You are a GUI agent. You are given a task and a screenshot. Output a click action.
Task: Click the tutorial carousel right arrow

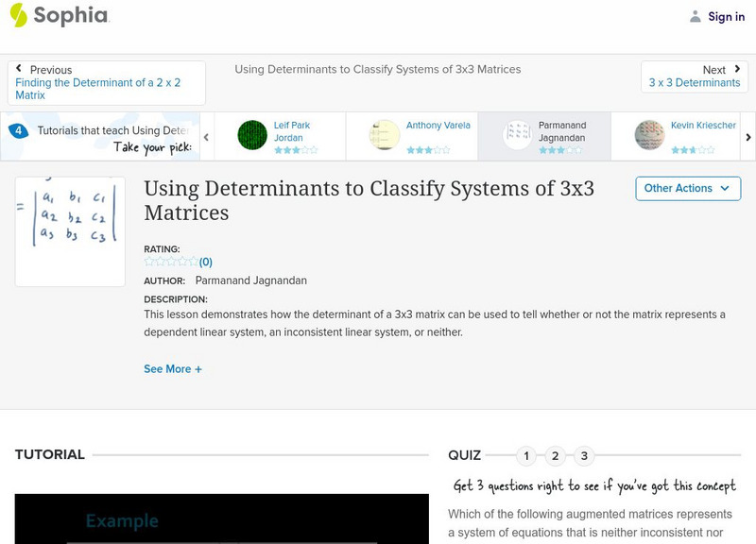[747, 137]
